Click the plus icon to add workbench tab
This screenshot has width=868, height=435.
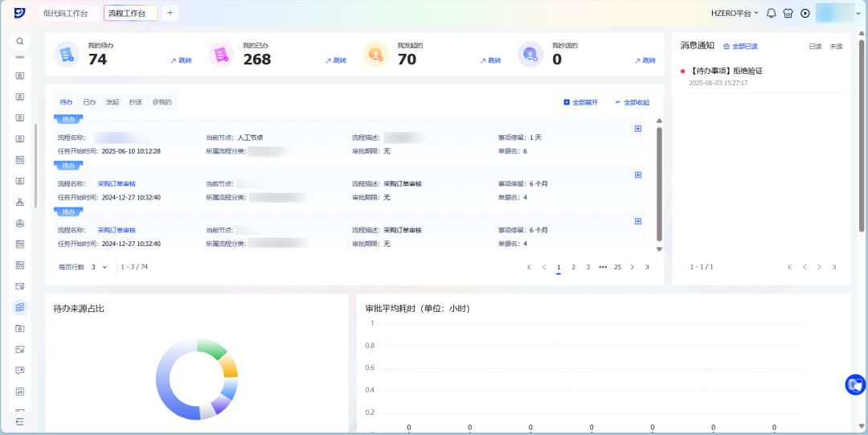pyautogui.click(x=170, y=13)
